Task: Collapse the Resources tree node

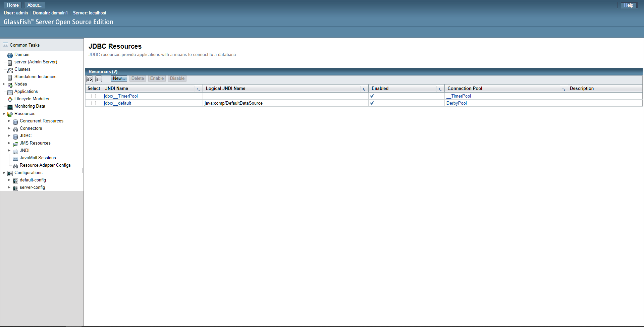Action: [4, 114]
